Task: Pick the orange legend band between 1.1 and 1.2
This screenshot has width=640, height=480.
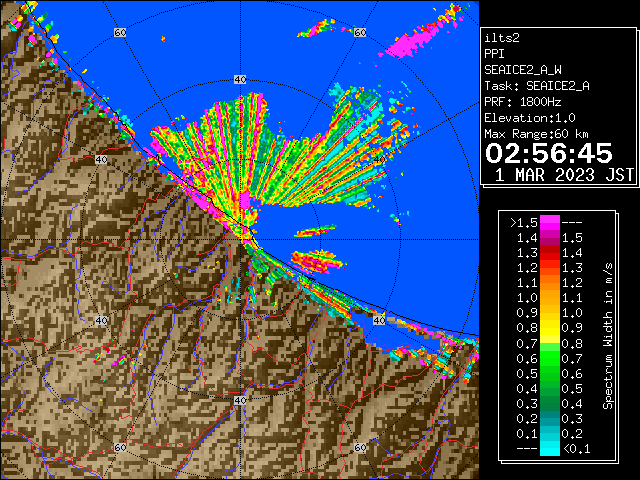Action: pyautogui.click(x=550, y=283)
